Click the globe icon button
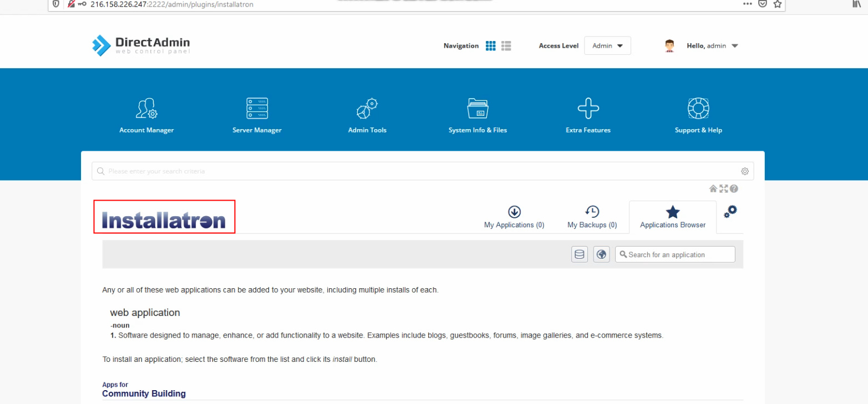Image resolution: width=868 pixels, height=404 pixels. click(601, 254)
